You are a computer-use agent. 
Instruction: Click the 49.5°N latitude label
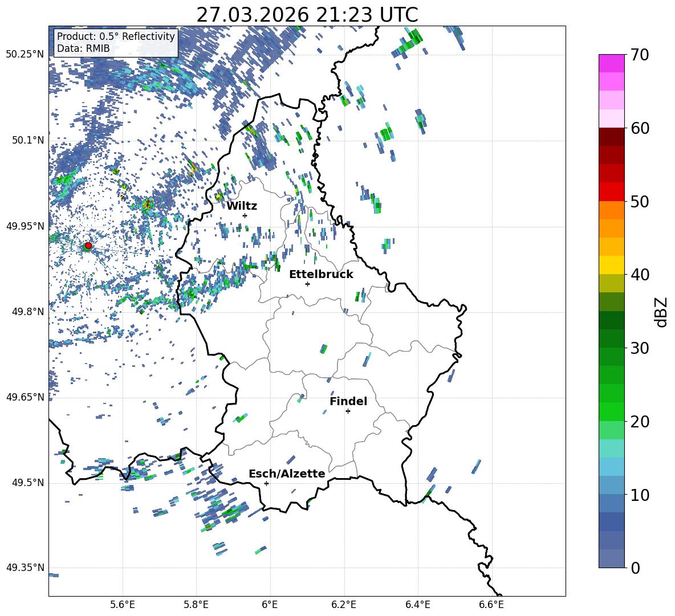(x=28, y=483)
